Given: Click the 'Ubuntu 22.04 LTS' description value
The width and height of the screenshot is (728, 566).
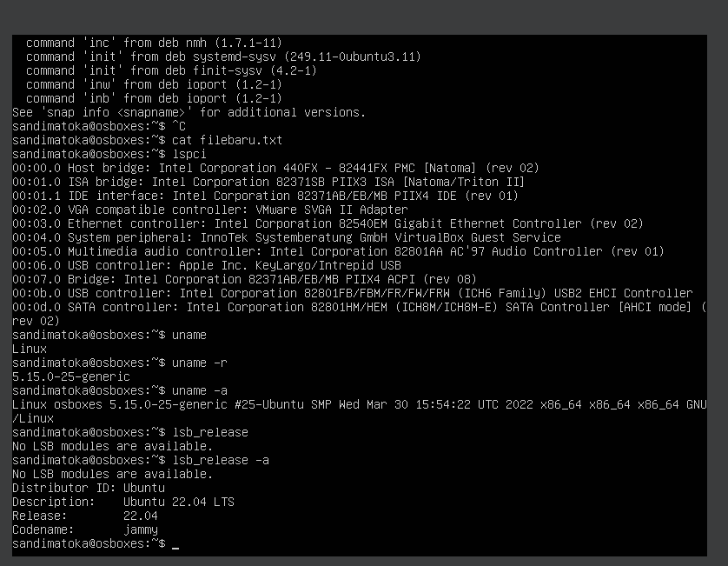Looking at the screenshot, I should [179, 503].
